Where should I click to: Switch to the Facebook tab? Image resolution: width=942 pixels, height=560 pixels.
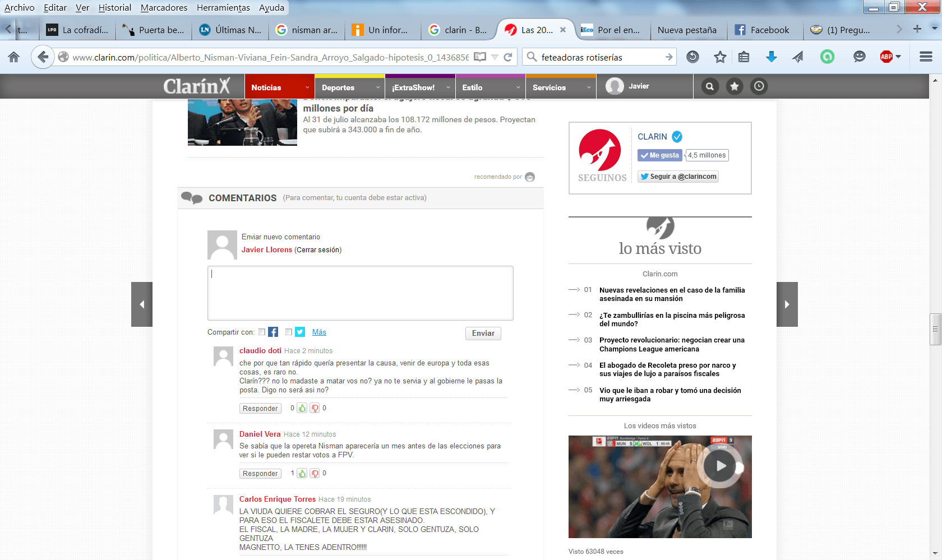coord(764,30)
